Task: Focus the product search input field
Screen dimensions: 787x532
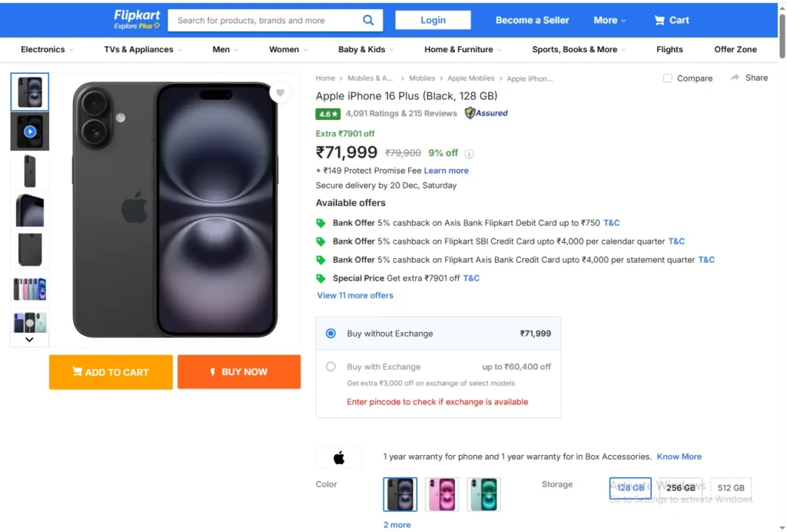Action: point(261,20)
